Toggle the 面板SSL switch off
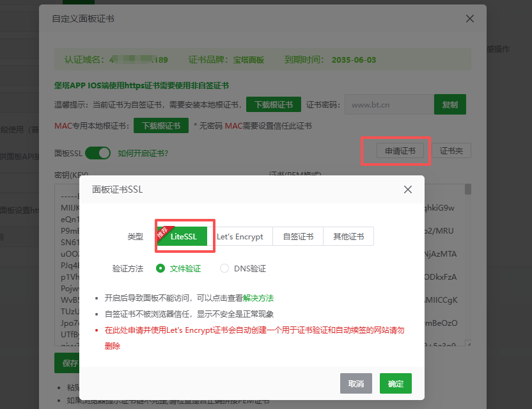 [x=98, y=153]
